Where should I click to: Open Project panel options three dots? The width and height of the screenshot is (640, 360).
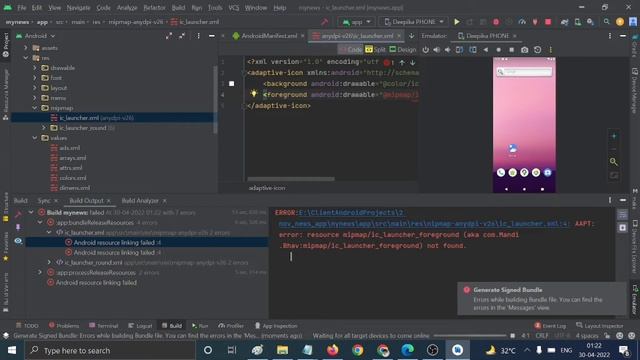198,36
